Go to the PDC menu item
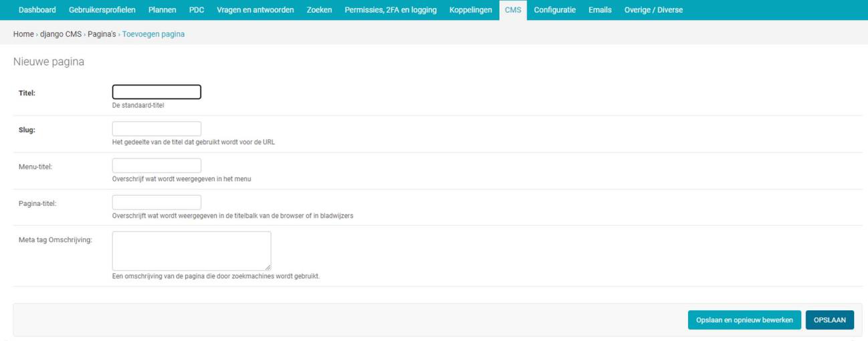 tap(197, 10)
